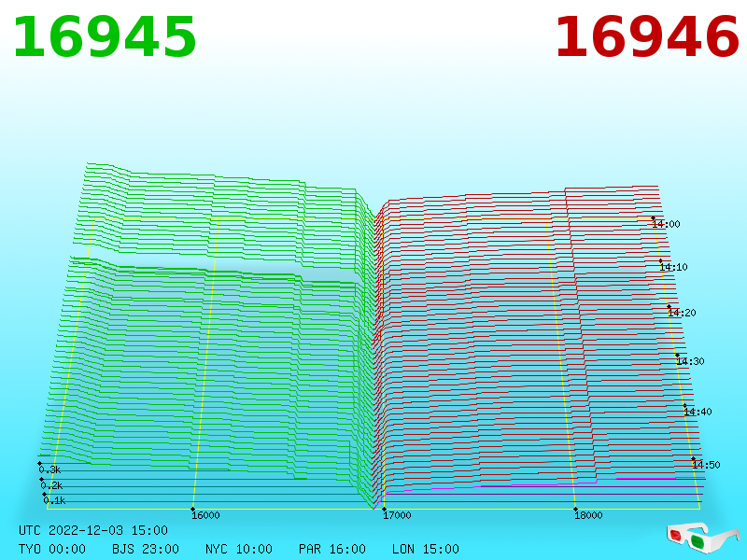
Task: Click the 14:30 time axis label
Action: (690, 361)
